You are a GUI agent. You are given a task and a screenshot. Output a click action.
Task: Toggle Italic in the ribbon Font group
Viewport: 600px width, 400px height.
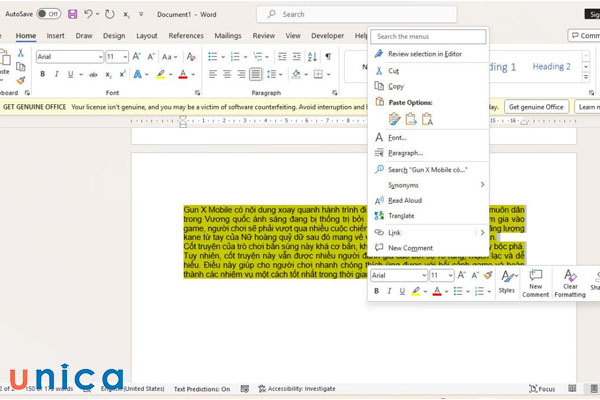(x=56, y=74)
